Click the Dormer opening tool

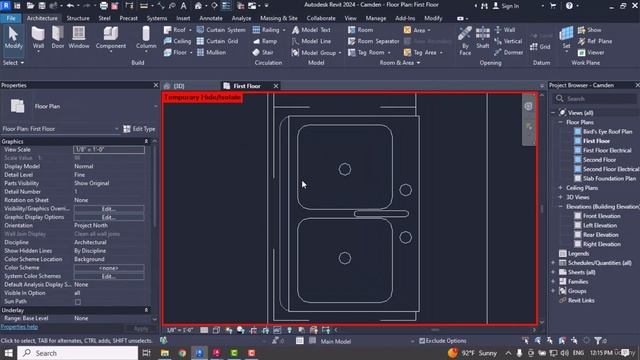pos(508,53)
